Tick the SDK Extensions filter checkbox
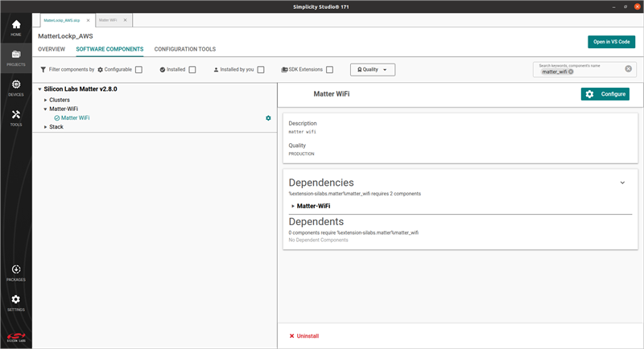The height and width of the screenshot is (349, 644). (x=329, y=70)
